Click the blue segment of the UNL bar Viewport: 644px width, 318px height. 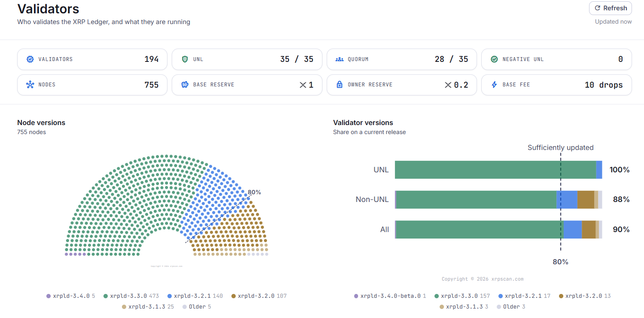point(599,170)
